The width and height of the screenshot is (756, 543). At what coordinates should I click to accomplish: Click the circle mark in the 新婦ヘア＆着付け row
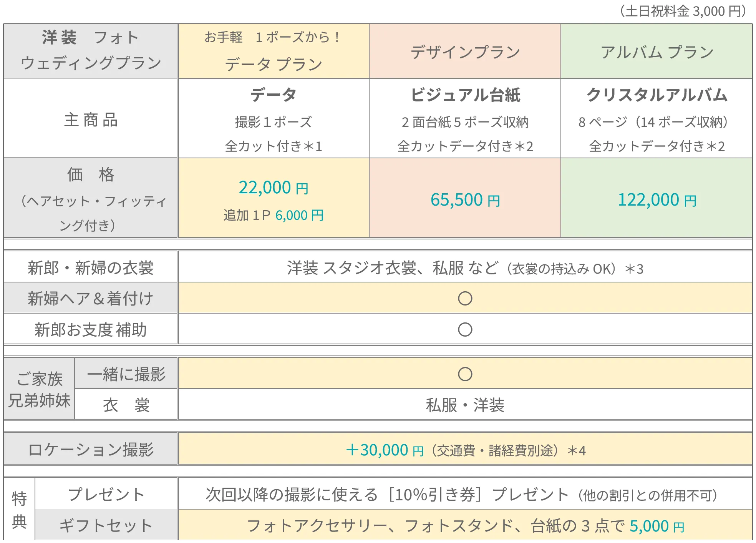(x=465, y=298)
